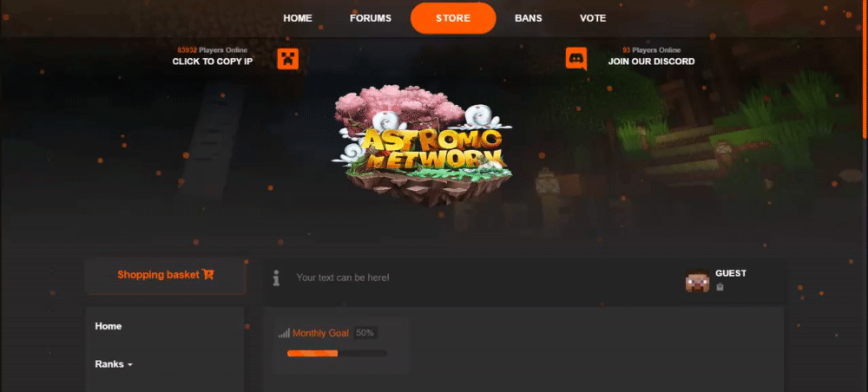Open the FORUMS navigation tab

[x=371, y=18]
